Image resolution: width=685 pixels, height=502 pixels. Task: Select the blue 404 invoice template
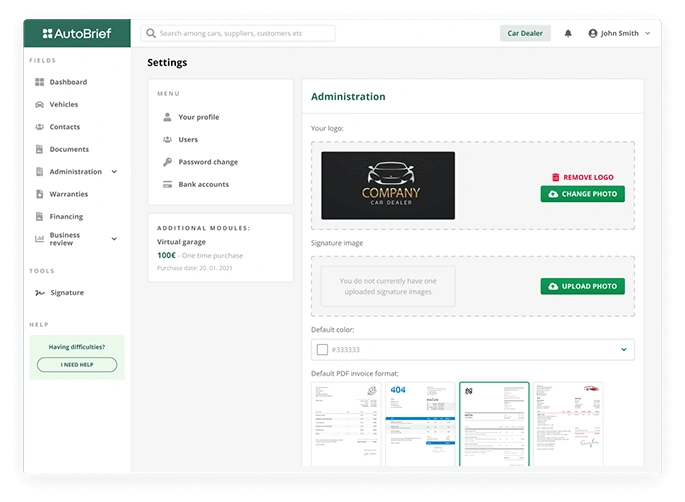[x=420, y=423]
